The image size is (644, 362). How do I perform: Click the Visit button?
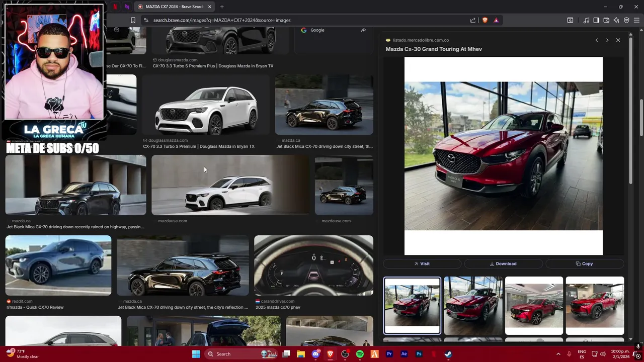coord(422,263)
